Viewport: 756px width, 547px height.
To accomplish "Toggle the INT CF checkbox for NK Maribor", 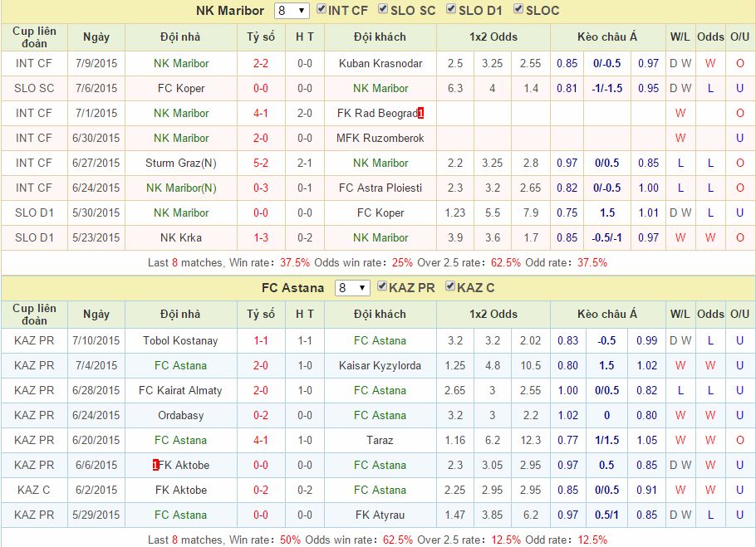I will point(322,9).
